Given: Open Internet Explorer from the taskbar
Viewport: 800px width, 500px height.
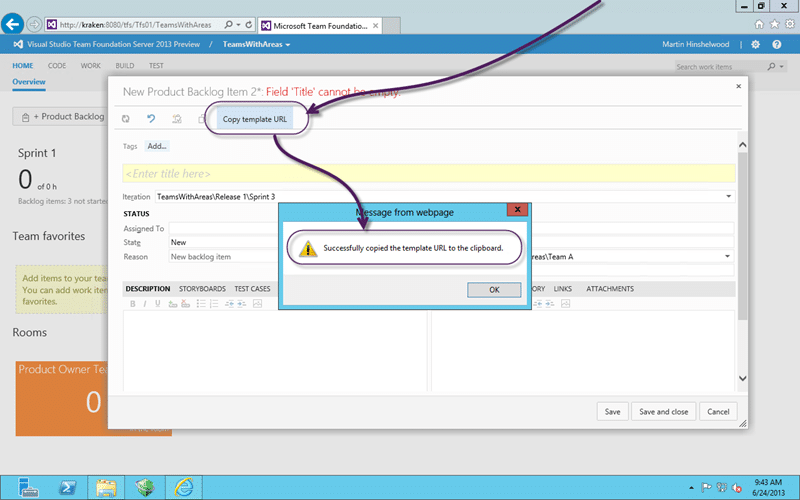Looking at the screenshot, I should (184, 488).
